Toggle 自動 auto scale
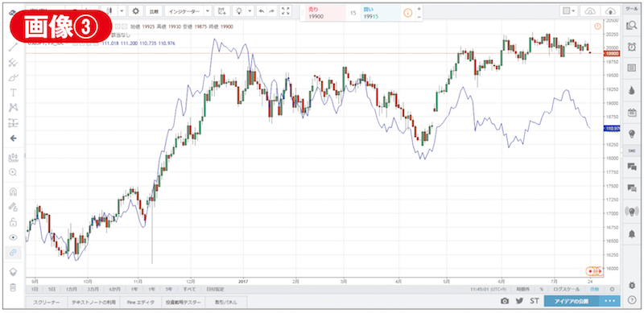The width and height of the screenshot is (644, 313). tap(594, 289)
